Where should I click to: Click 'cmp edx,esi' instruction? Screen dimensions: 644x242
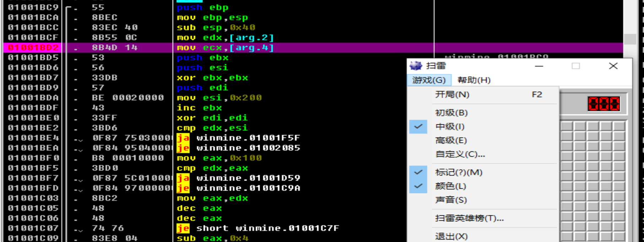(x=212, y=128)
